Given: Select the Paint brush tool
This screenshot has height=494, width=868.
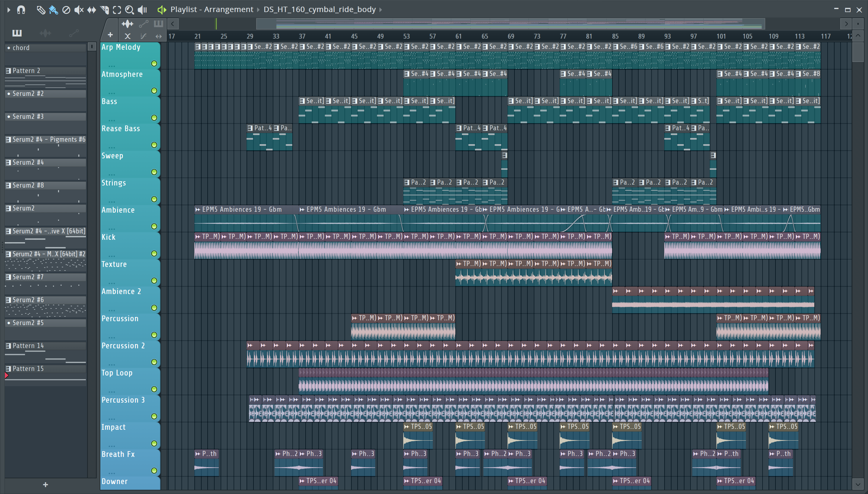Looking at the screenshot, I should 54,10.
